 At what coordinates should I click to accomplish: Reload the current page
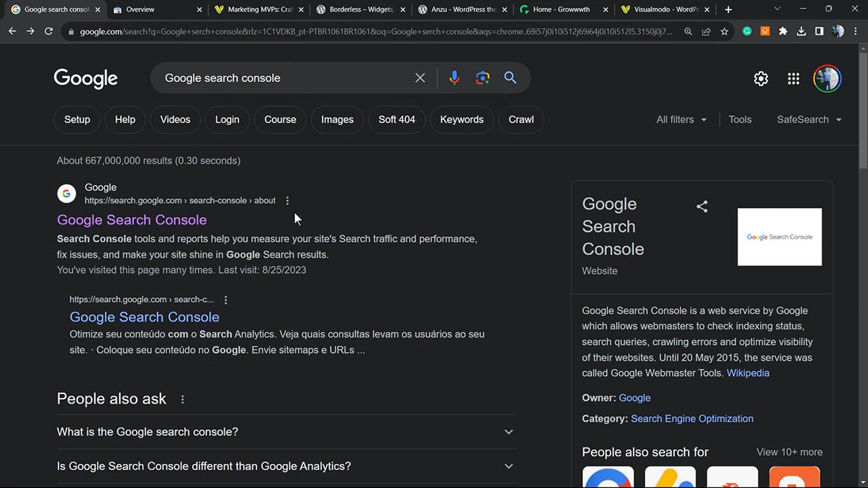(x=49, y=31)
